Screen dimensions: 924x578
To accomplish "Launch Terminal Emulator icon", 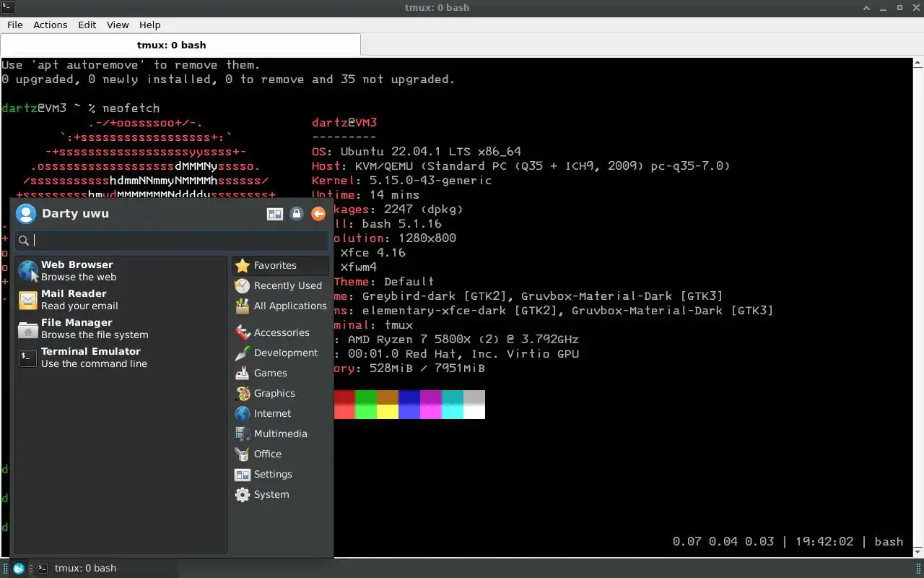I will 28,358.
